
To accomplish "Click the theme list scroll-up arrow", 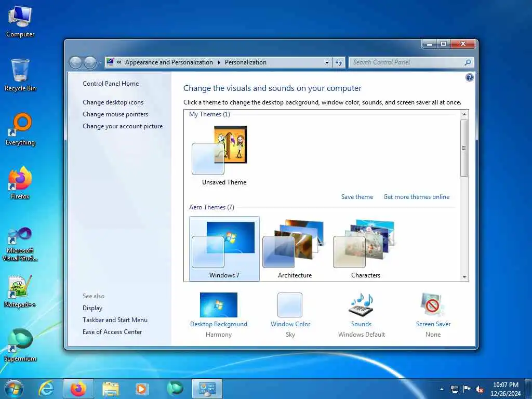I will [x=464, y=114].
